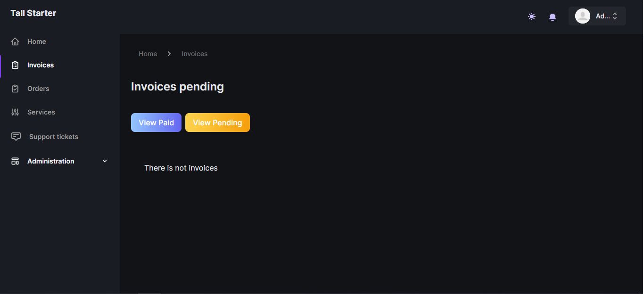
Task: Click the user avatar picture
Action: pyautogui.click(x=583, y=16)
